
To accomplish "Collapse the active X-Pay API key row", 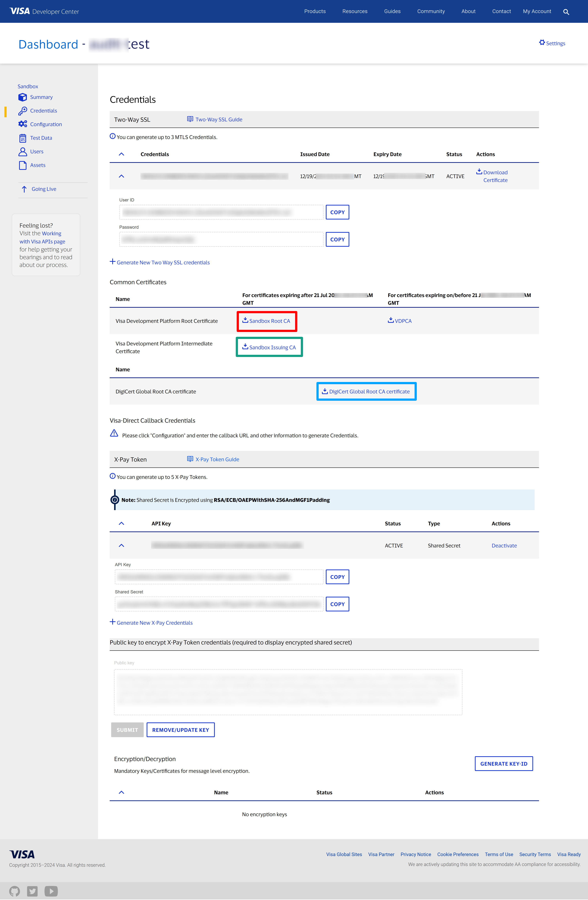I will [121, 546].
